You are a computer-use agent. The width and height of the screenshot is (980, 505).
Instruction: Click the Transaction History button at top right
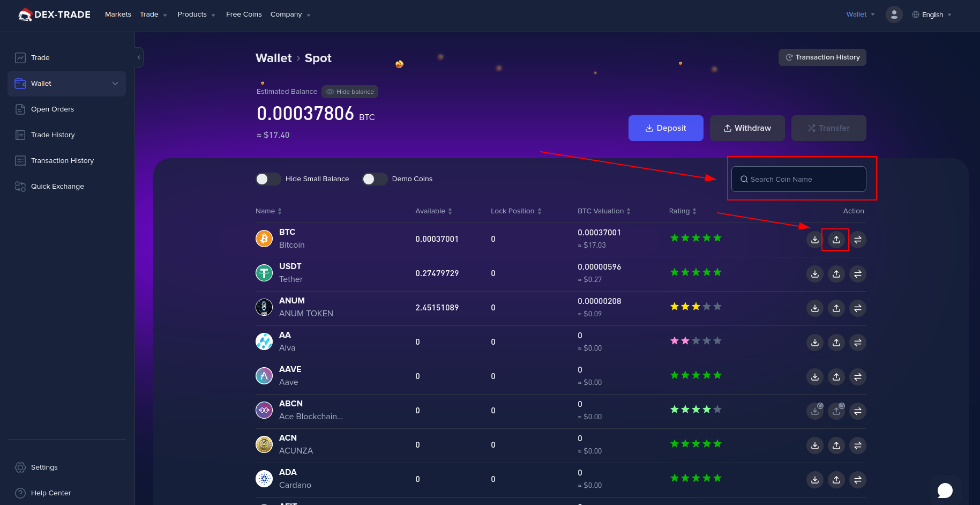click(822, 57)
